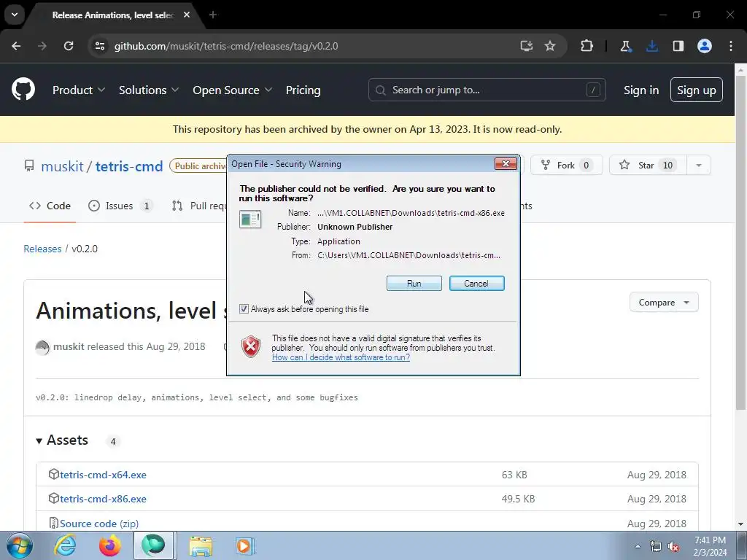Launch Firefox from taskbar
The height and width of the screenshot is (560, 747).
[110, 545]
